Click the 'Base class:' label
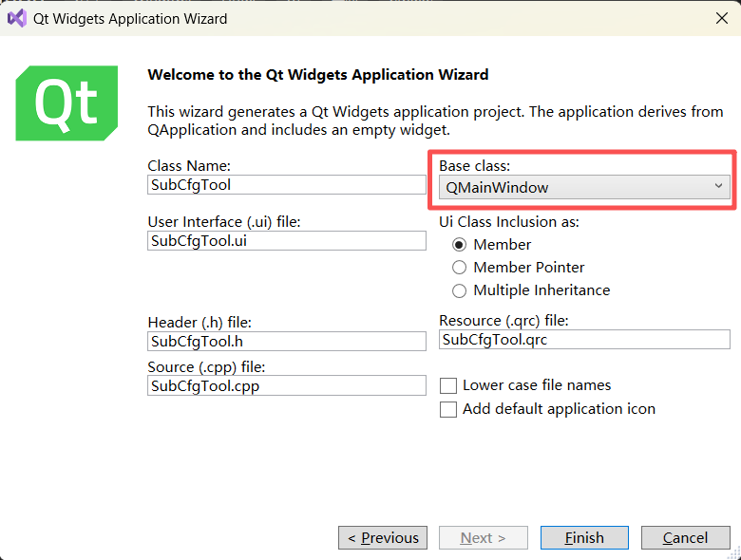Viewport: 741px width, 560px height. point(474,166)
